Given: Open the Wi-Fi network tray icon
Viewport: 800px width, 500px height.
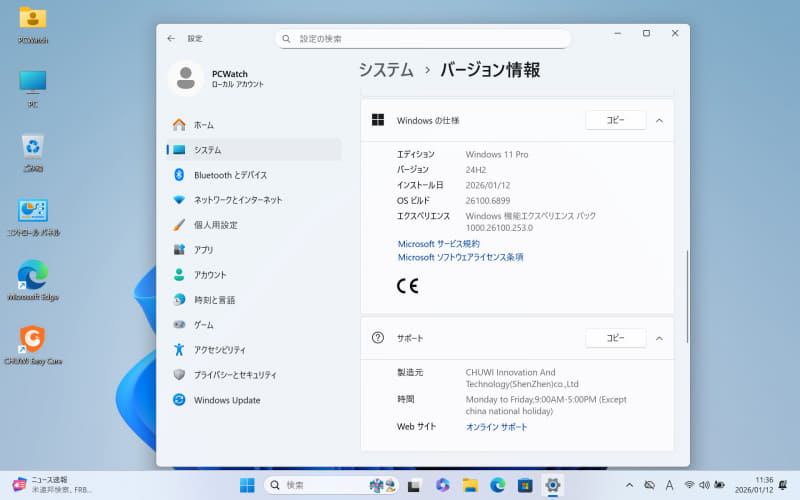Looking at the screenshot, I should [689, 485].
